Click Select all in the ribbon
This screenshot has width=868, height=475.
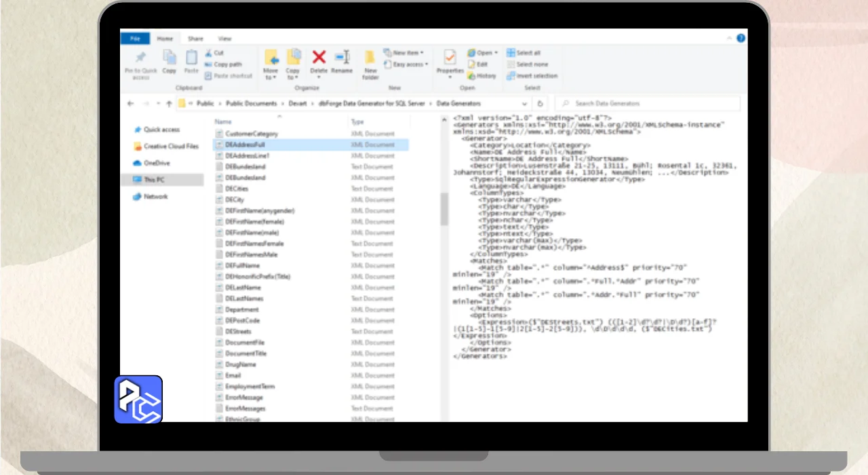[524, 53]
